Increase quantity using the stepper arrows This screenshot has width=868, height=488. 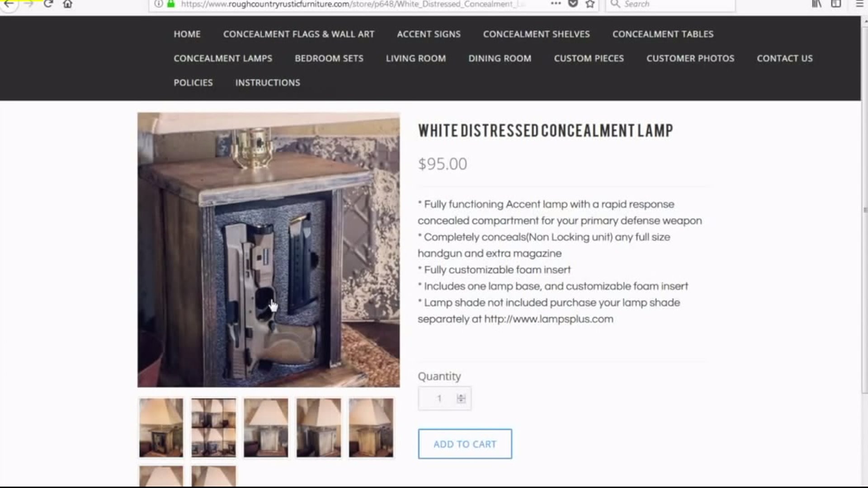coord(461,396)
